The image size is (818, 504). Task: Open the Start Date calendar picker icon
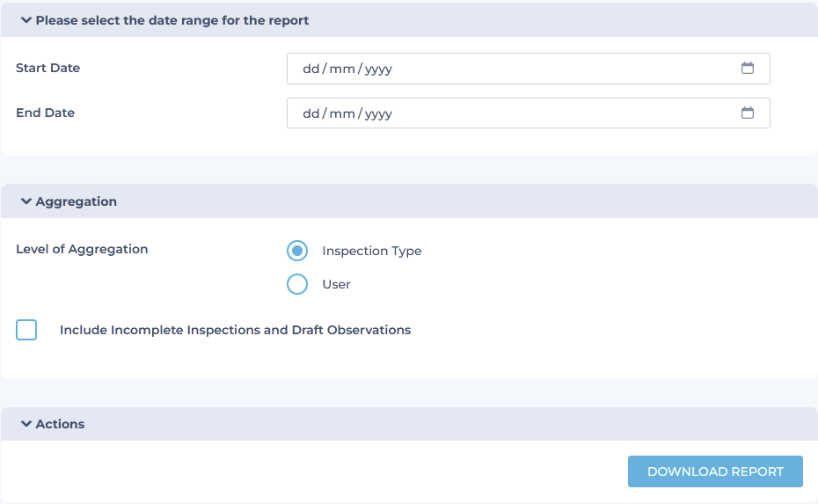(x=747, y=68)
